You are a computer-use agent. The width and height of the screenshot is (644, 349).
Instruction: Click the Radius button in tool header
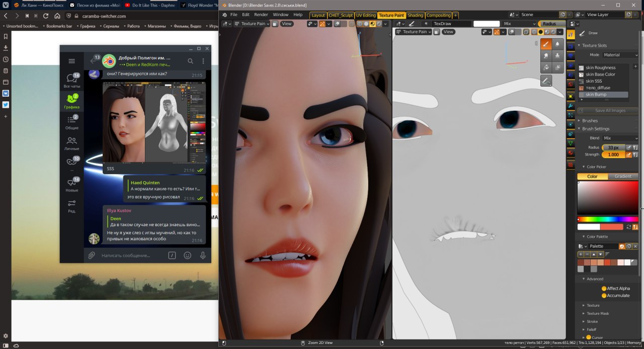click(x=551, y=24)
